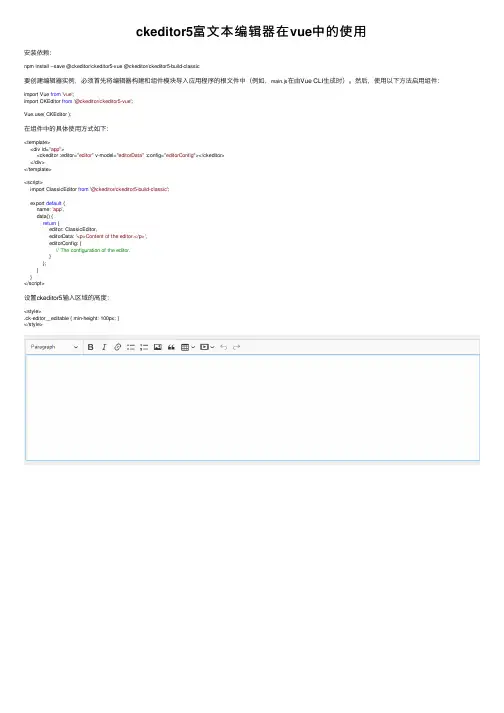504x713 pixels.
Task: Open the Insert Table dropdown
Action: coord(188,347)
